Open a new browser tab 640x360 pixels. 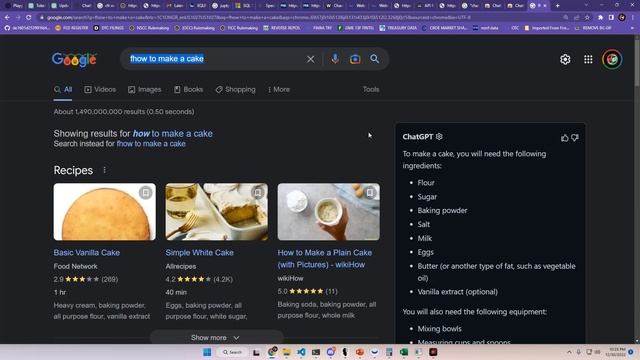click(558, 6)
